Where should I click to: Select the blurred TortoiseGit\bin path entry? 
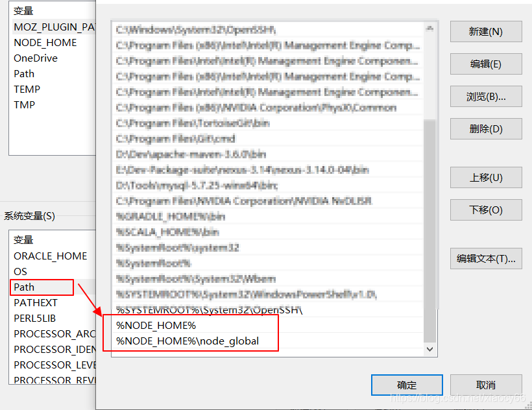(x=268, y=123)
